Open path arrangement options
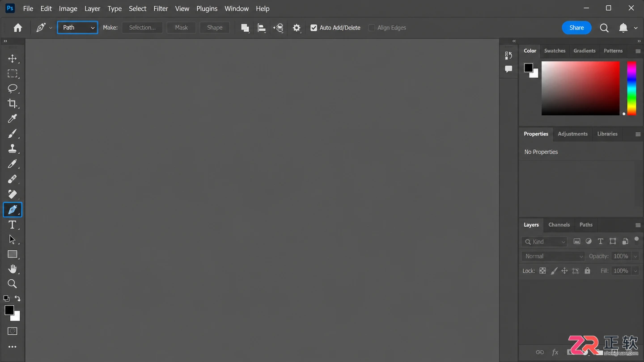The width and height of the screenshot is (644, 362). (x=278, y=28)
